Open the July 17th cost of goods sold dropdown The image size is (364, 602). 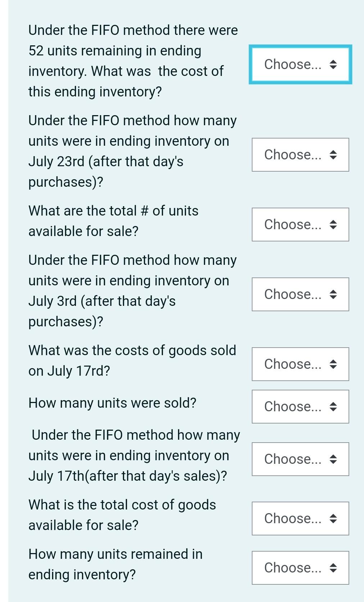300,364
